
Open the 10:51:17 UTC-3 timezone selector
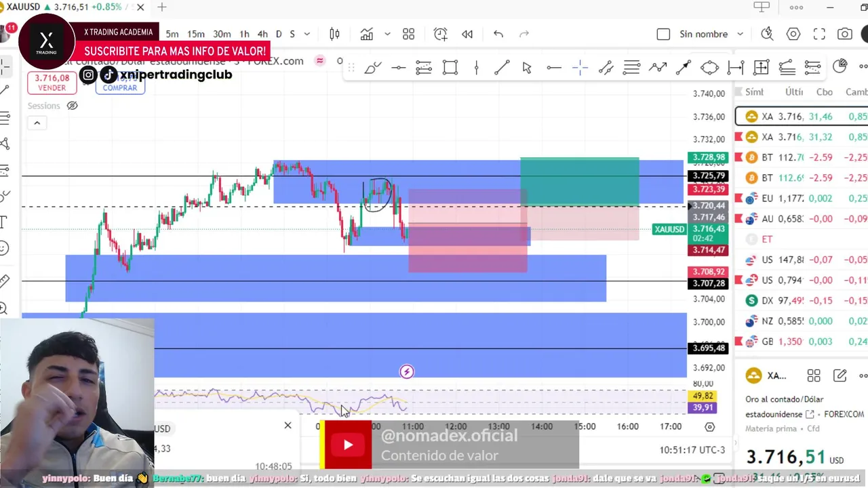tap(692, 449)
